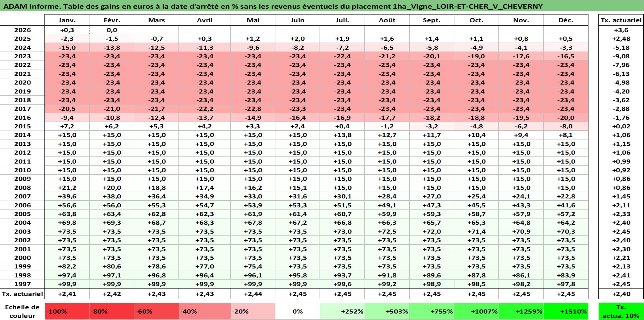This screenshot has width=644, height=320.
Task: Pick the 0% white legend swatch
Action: click(x=298, y=311)
